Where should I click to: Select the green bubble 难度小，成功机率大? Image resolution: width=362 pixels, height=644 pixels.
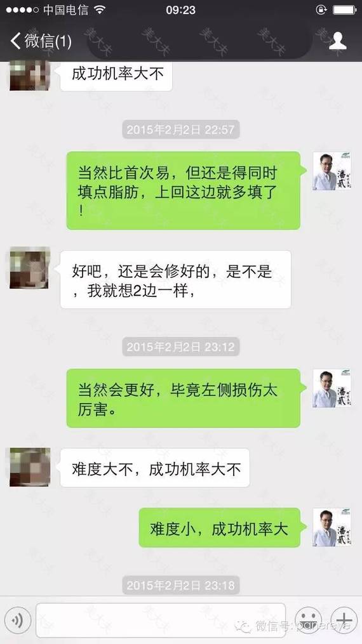coord(219,528)
